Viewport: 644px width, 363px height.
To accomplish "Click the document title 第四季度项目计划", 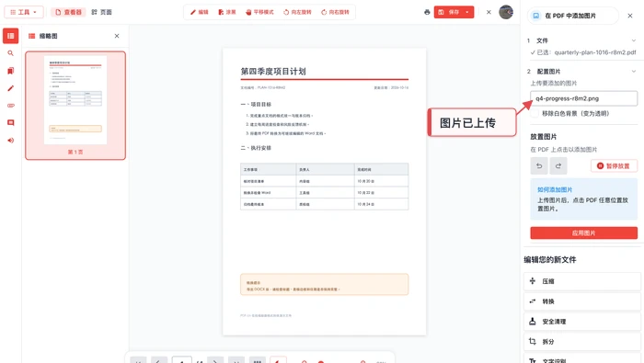I will coord(273,72).
